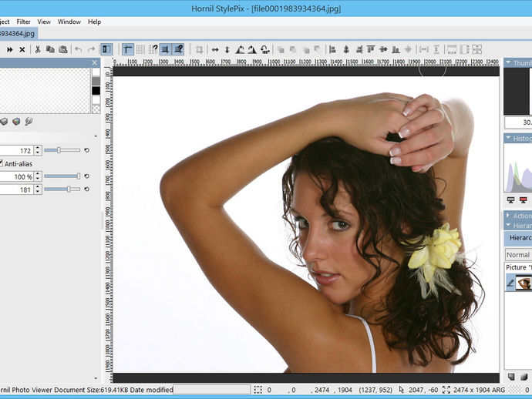Center objects vertically
The image size is (532, 399).
(383, 50)
